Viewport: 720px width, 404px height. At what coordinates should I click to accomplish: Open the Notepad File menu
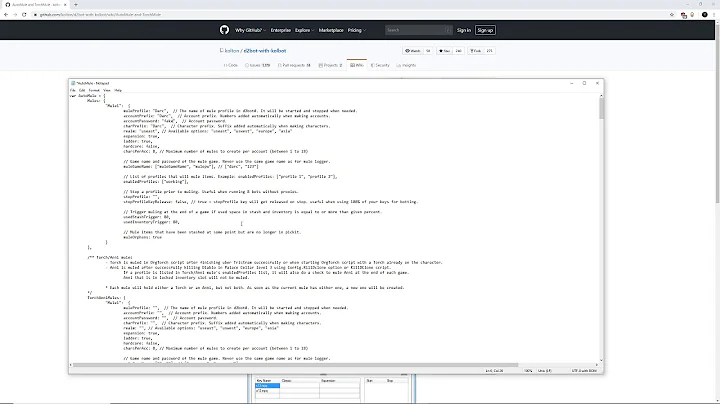73,90
